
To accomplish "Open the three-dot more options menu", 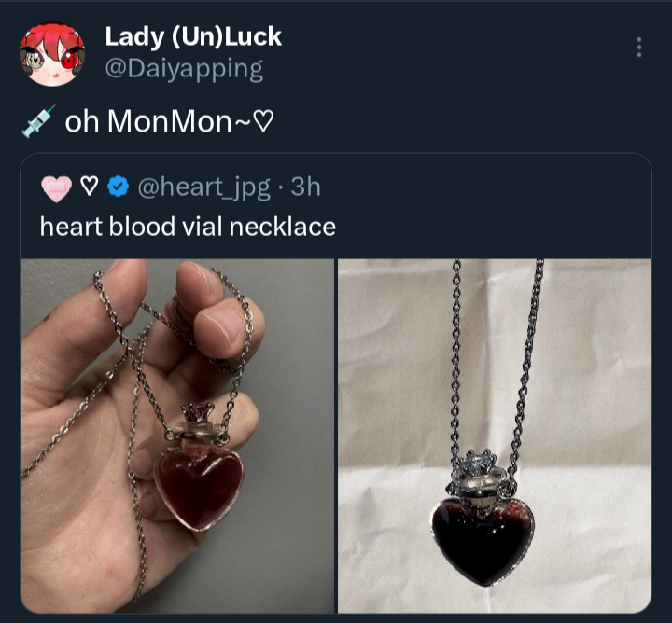I will click(639, 48).
